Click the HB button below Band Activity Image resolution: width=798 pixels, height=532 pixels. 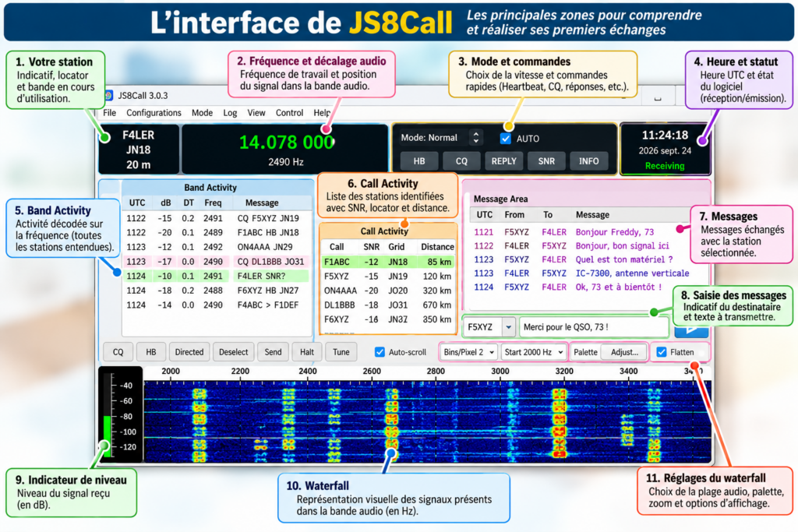pos(151,352)
